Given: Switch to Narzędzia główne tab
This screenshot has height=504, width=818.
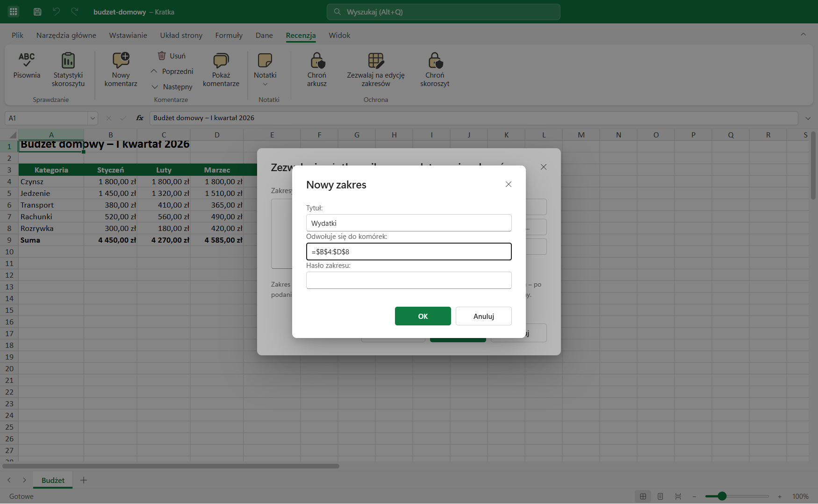Looking at the screenshot, I should (66, 35).
